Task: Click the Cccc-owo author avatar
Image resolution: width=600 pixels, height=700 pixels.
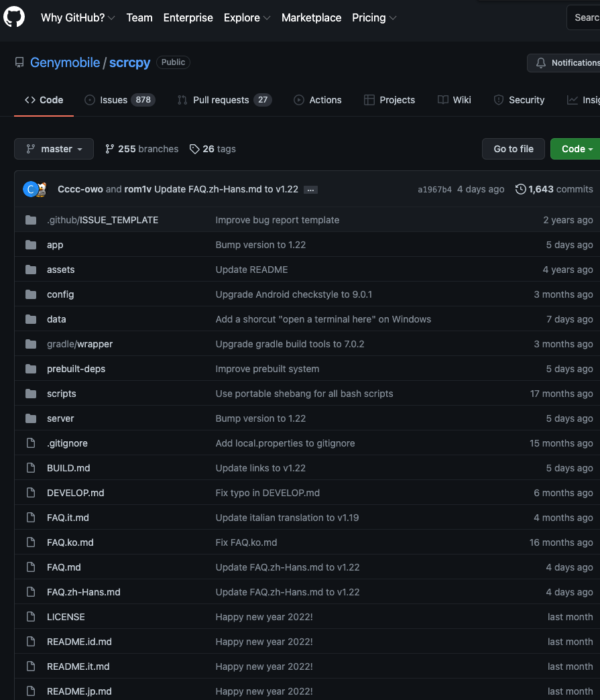Action: [x=30, y=189]
